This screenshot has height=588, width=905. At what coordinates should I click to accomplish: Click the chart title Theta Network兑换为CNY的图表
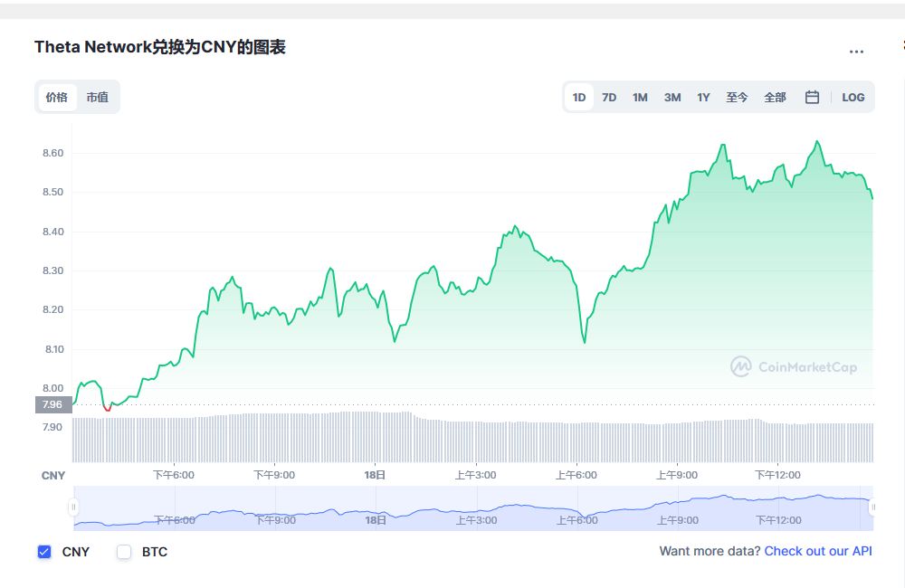[160, 47]
